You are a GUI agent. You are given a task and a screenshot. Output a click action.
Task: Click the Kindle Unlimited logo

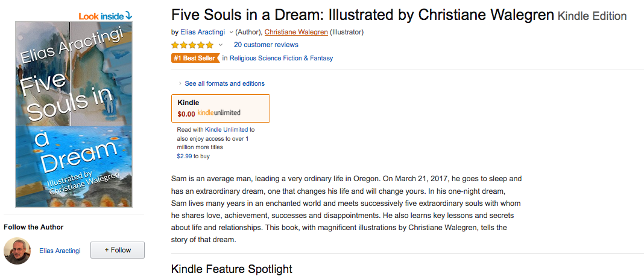[x=219, y=113]
